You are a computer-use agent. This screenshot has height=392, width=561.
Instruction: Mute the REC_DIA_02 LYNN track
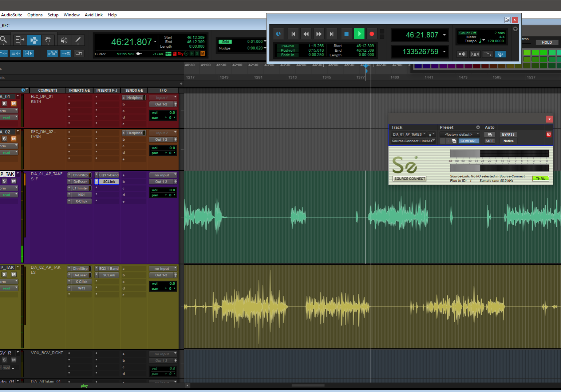point(14,139)
